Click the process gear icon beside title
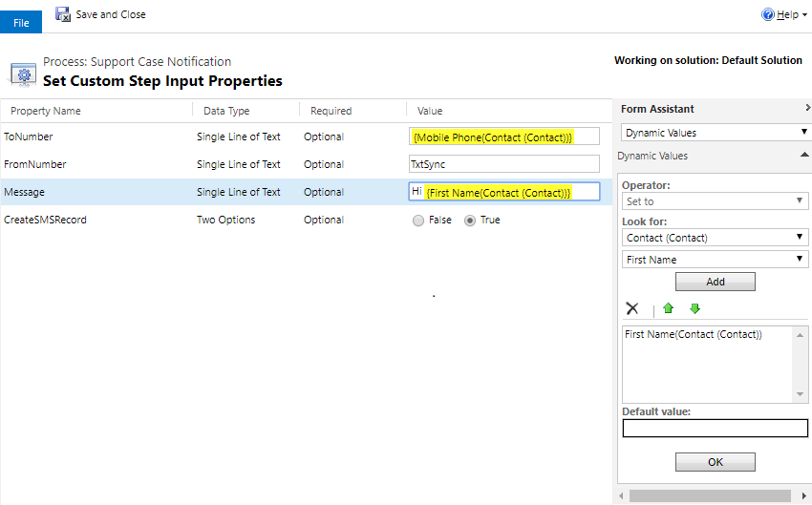812x505 pixels. 23,73
